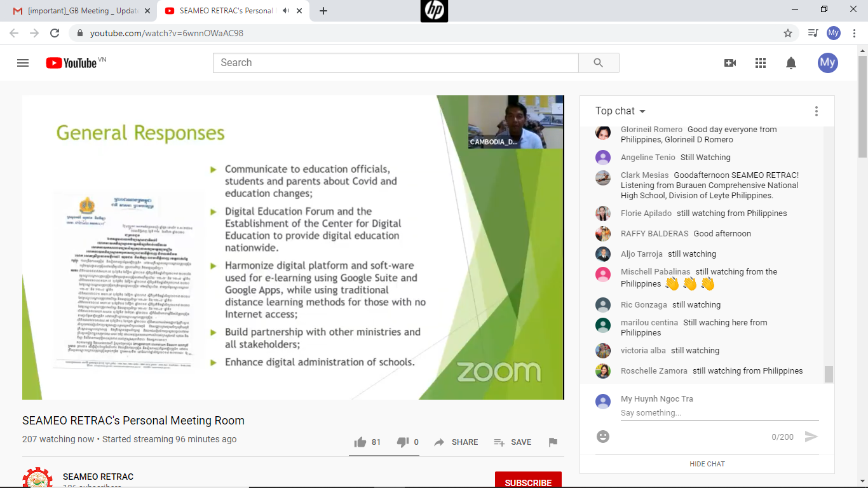The height and width of the screenshot is (488, 868).
Task: Click the live chat scrollbar thumb
Action: tap(829, 374)
